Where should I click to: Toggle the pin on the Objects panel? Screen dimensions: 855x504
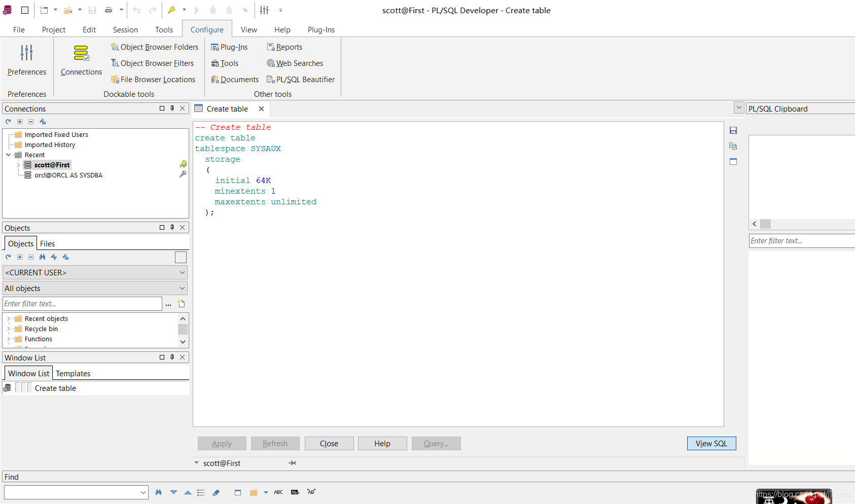coord(172,227)
